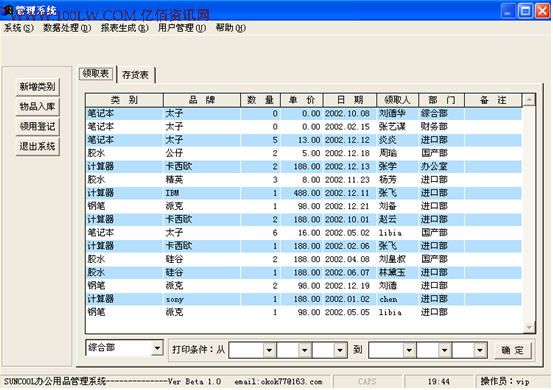Click the 备注 column header
Viewport: 553px width, 390px height.
pos(493,100)
